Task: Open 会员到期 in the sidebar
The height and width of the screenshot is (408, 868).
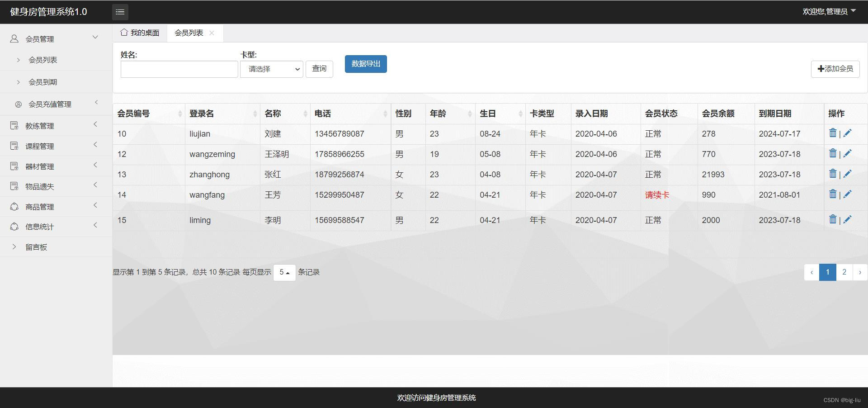Action: coord(42,82)
